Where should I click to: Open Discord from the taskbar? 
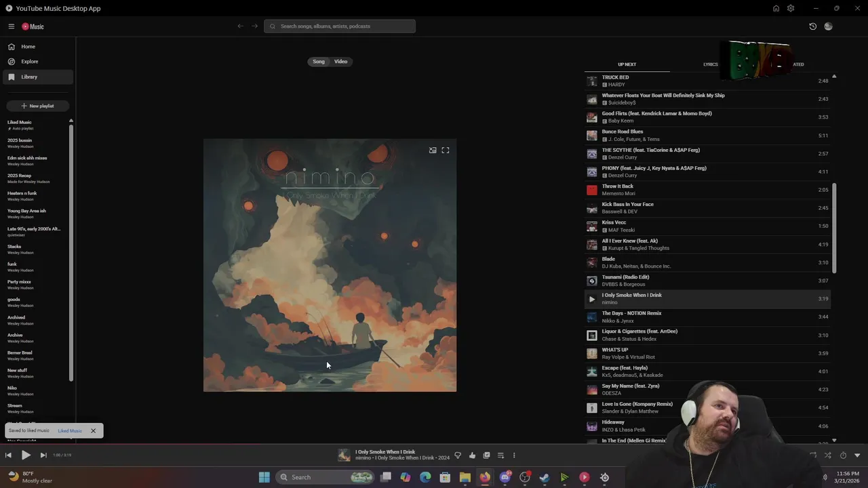505,477
